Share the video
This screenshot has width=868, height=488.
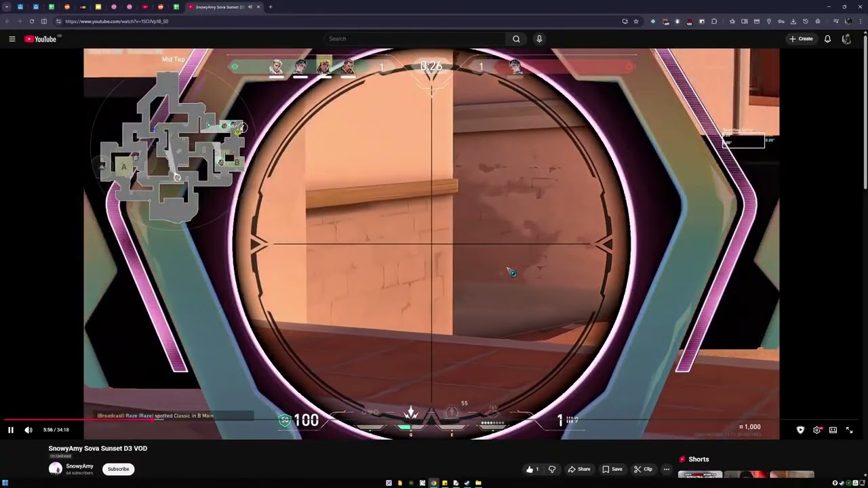click(x=579, y=469)
